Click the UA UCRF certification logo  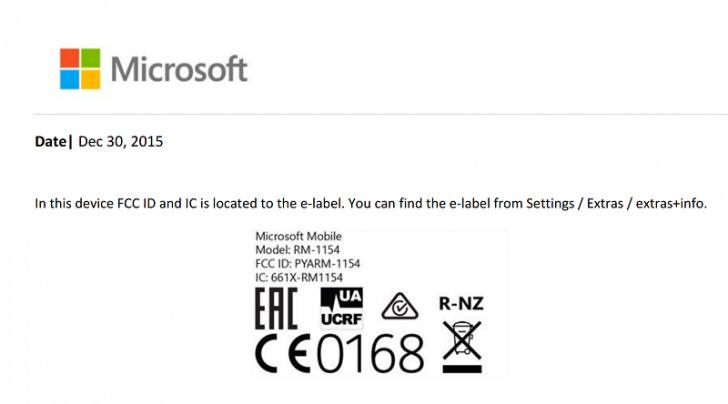341,308
